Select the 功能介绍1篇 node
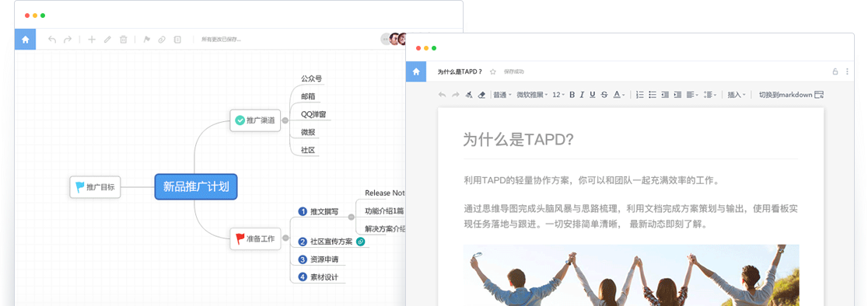Viewport: 868px width, 306px height. [384, 210]
